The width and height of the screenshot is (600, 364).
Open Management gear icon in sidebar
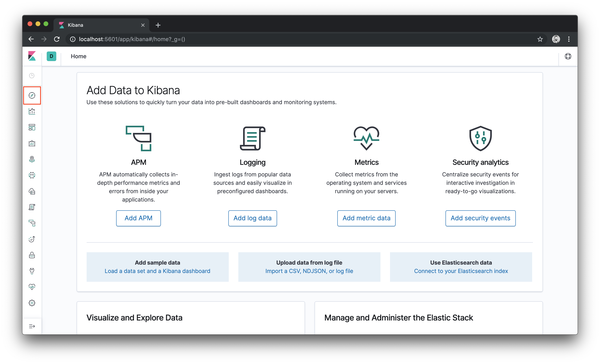[32, 303]
